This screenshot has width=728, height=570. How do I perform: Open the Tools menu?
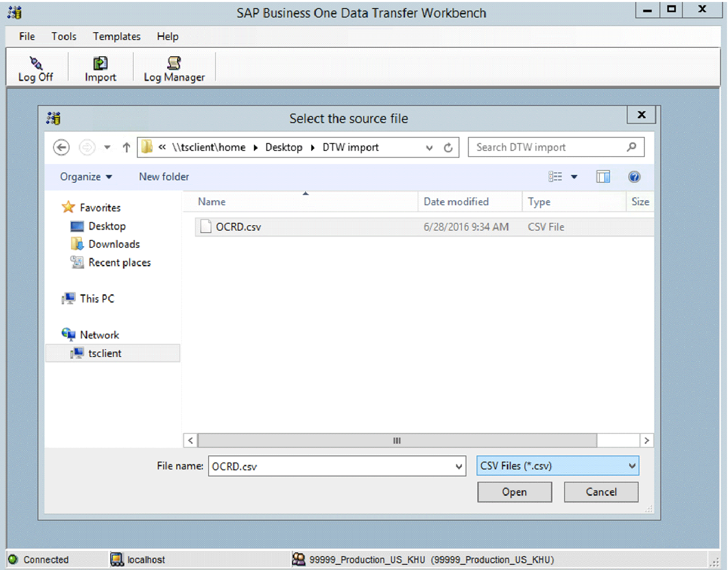click(x=64, y=37)
